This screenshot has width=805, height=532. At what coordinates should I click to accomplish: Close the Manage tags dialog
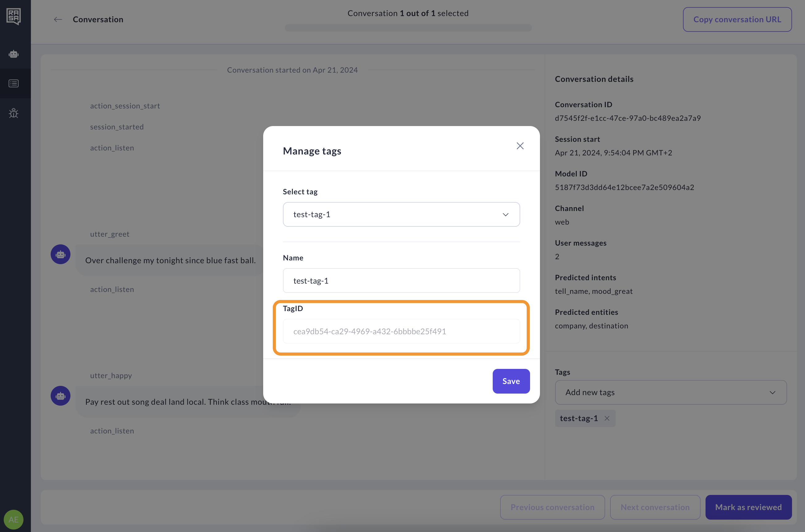click(520, 146)
